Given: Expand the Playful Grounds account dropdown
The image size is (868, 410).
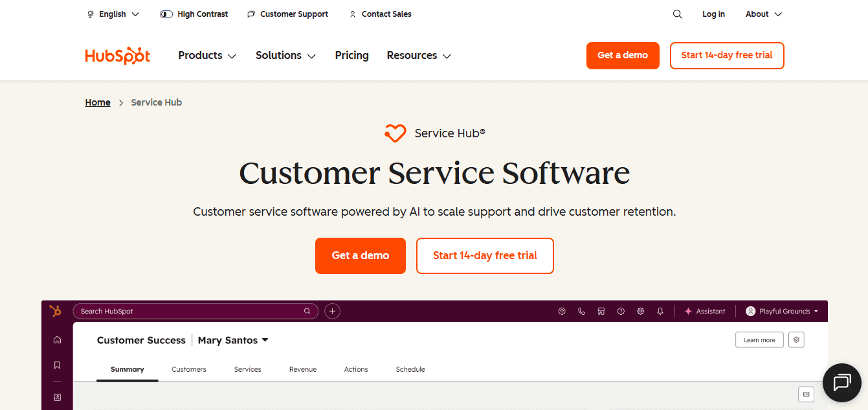Looking at the screenshot, I should [781, 311].
